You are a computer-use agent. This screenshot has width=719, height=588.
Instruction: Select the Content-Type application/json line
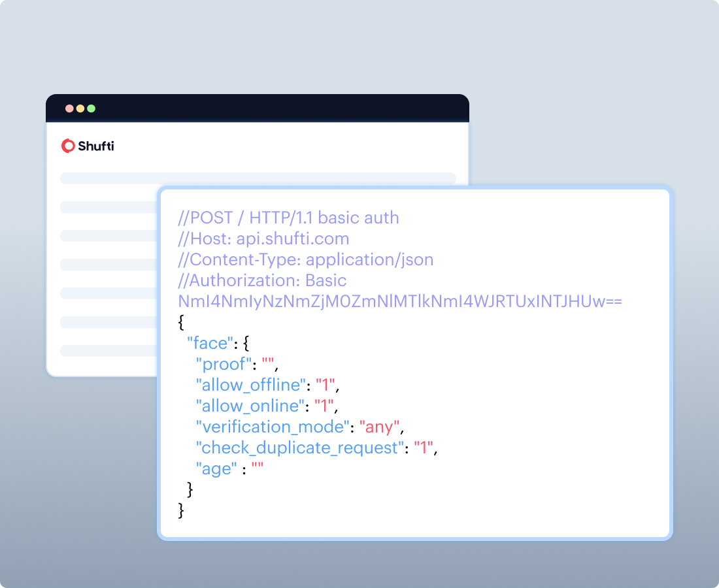tap(305, 259)
